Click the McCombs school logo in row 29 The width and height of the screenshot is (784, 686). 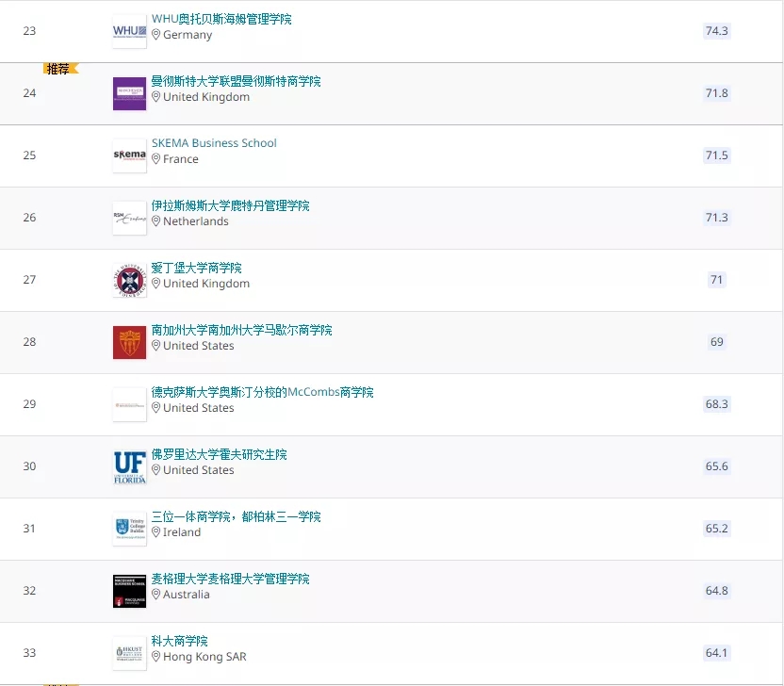coord(129,404)
